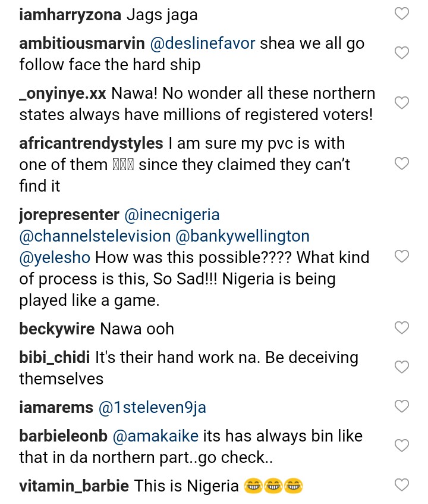Open iamharryzona's profile from username
This screenshot has width=428, height=504.
(x=70, y=15)
